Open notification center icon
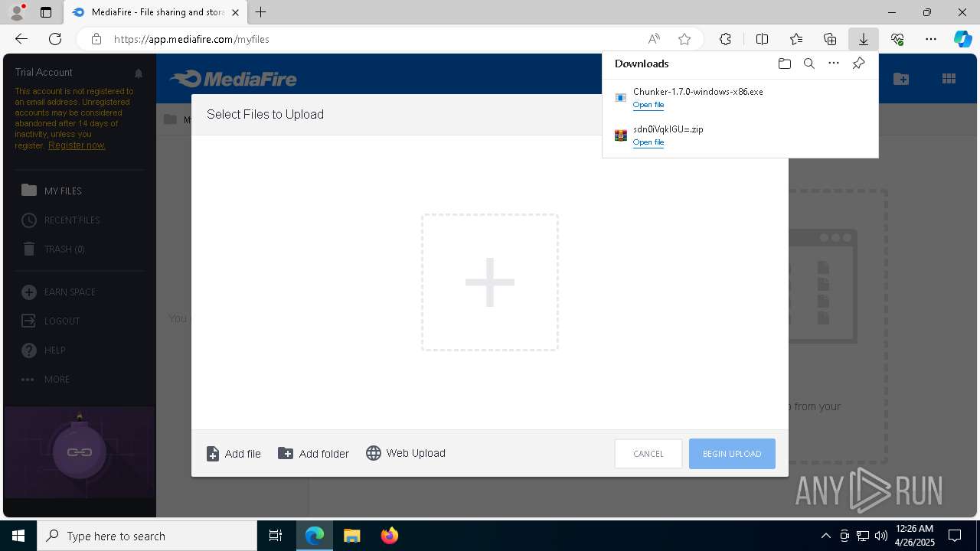Viewport: 980px width, 551px height. click(955, 536)
